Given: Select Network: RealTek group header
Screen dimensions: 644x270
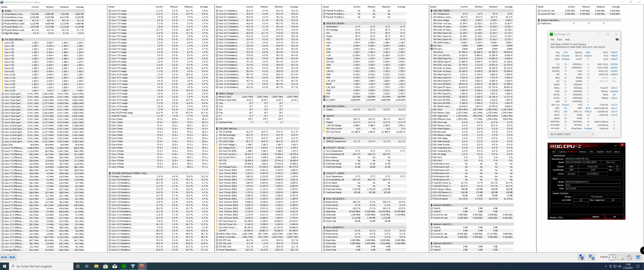Looking at the screenshot, I should point(472,205).
